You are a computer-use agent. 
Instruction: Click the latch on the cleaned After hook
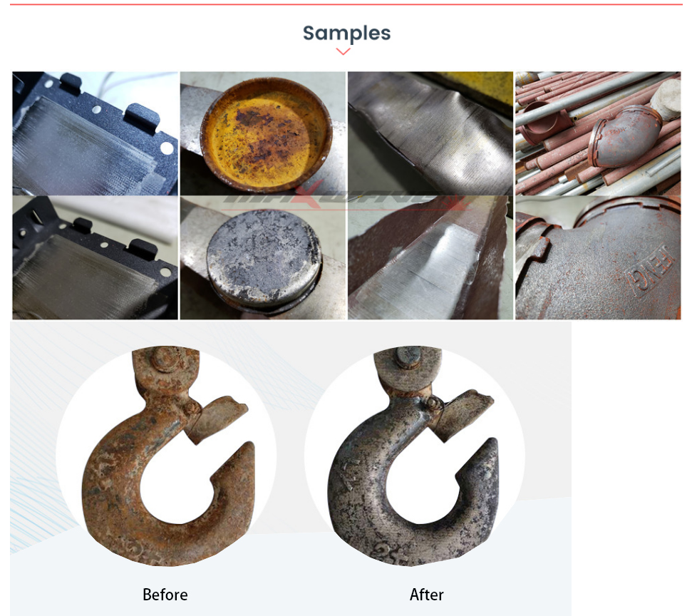coord(463,414)
